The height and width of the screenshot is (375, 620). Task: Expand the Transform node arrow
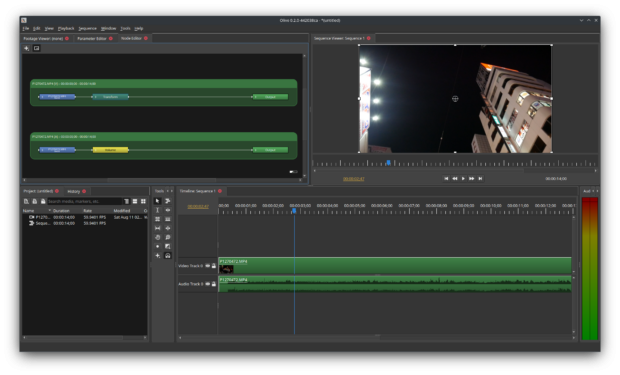[95, 97]
